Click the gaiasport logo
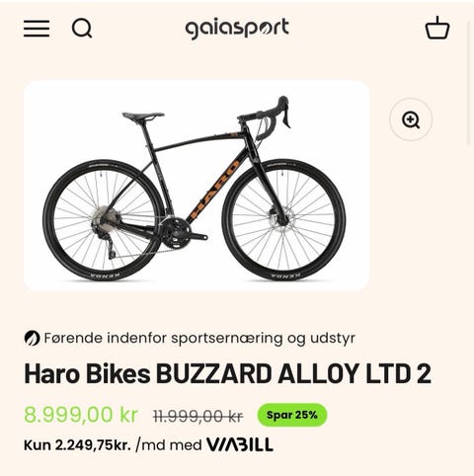 (237, 29)
